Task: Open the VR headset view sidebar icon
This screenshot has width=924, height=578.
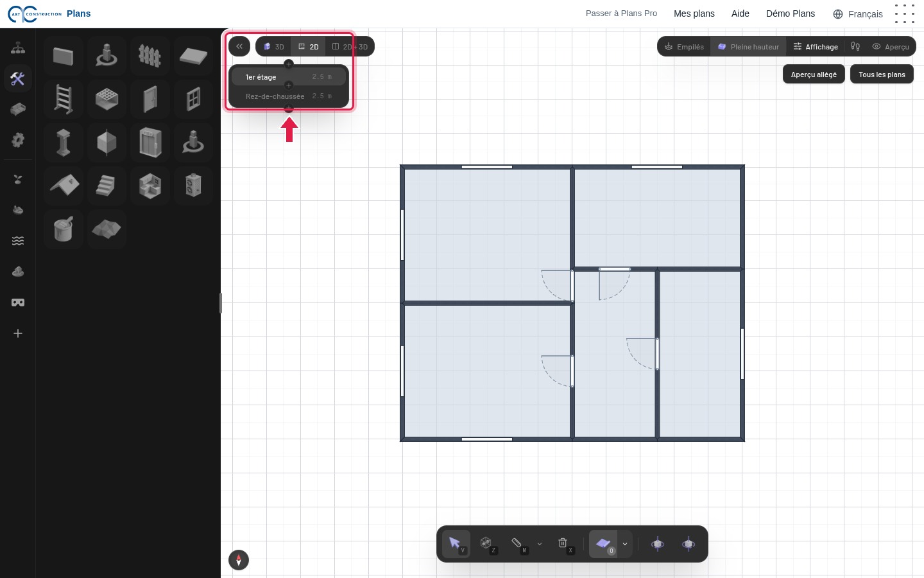Action: coord(18,302)
